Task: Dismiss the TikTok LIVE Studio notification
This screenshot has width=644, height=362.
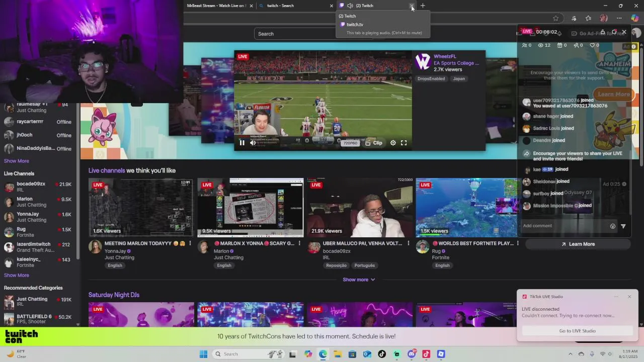Action: point(629,297)
